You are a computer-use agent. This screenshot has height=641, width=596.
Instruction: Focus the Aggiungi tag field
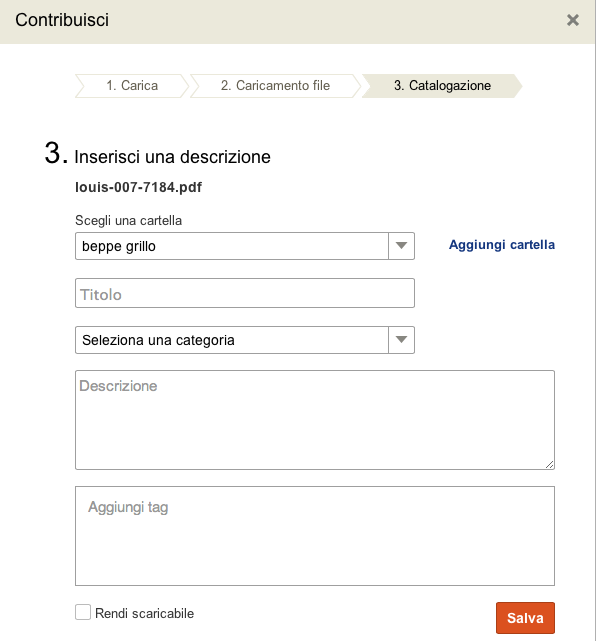315,536
